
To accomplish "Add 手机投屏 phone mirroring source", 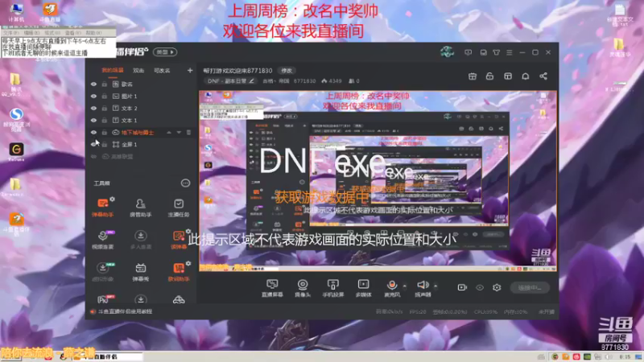I will [332, 288].
